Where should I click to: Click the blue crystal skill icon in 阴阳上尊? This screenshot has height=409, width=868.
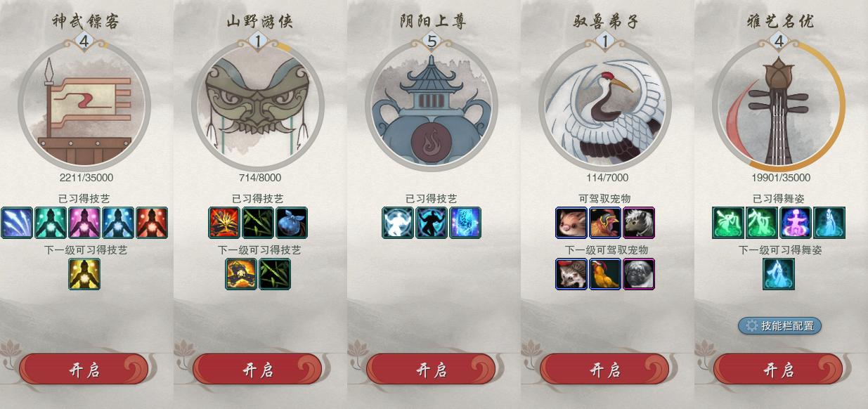click(x=465, y=223)
